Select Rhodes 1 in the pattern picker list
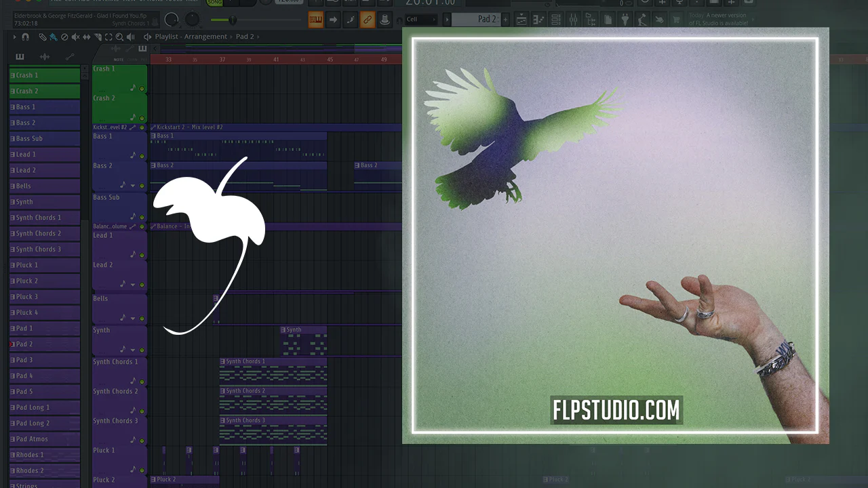 click(x=45, y=455)
